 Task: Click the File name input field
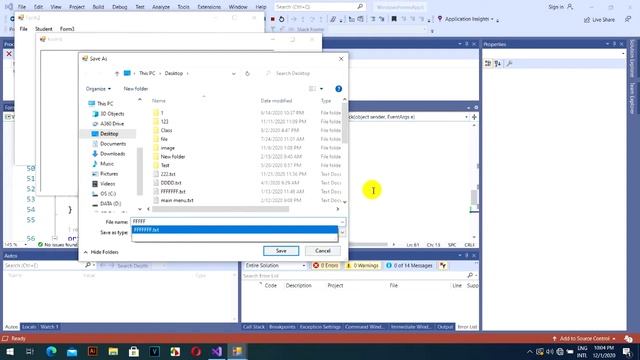[235, 222]
